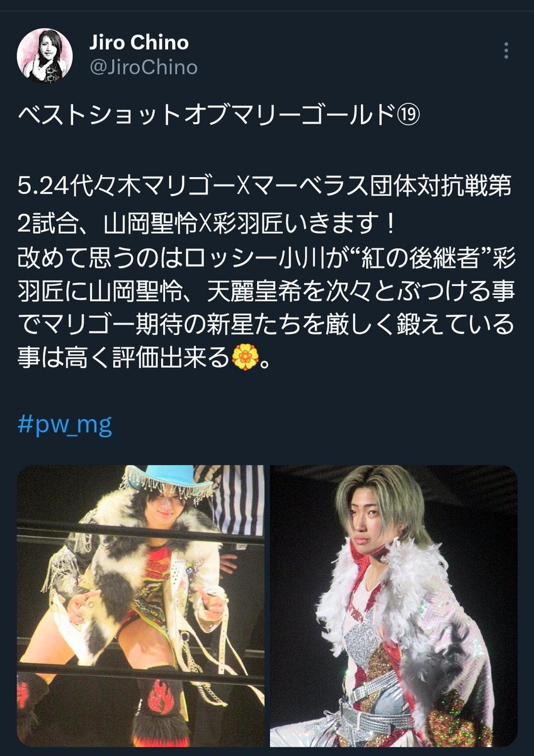Click the circled 19 symbol in first line

(x=416, y=117)
